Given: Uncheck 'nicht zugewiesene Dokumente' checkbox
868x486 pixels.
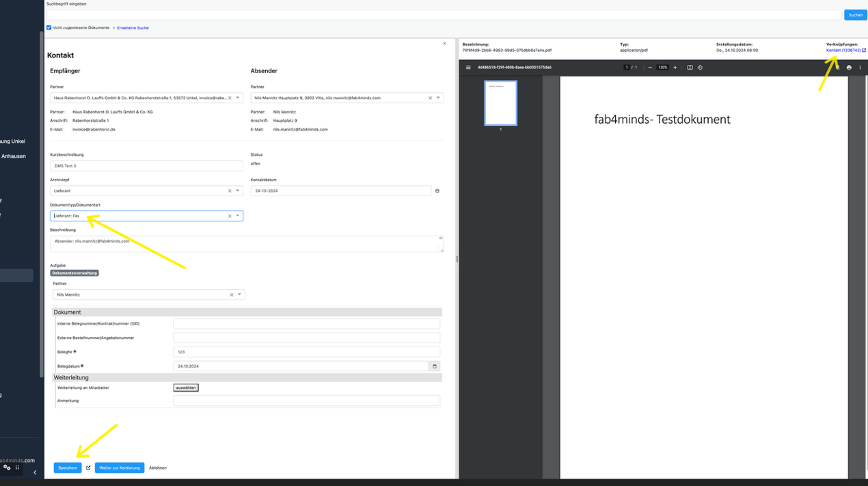Looking at the screenshot, I should 49,28.
